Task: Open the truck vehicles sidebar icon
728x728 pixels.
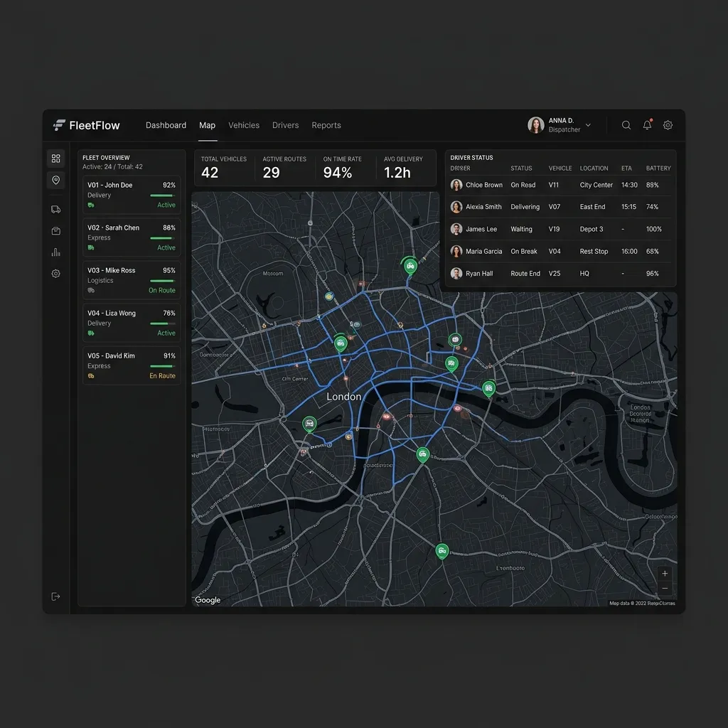Action: tap(55, 210)
